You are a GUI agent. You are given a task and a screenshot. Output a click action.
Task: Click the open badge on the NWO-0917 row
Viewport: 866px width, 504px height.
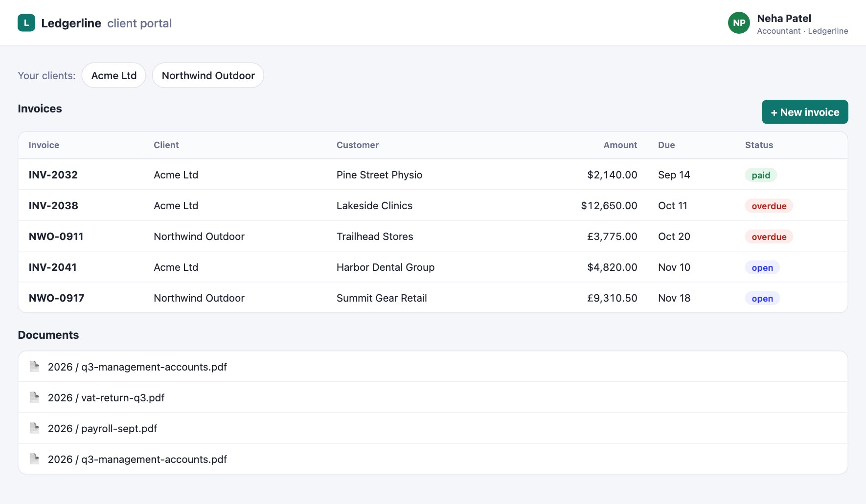coord(762,298)
